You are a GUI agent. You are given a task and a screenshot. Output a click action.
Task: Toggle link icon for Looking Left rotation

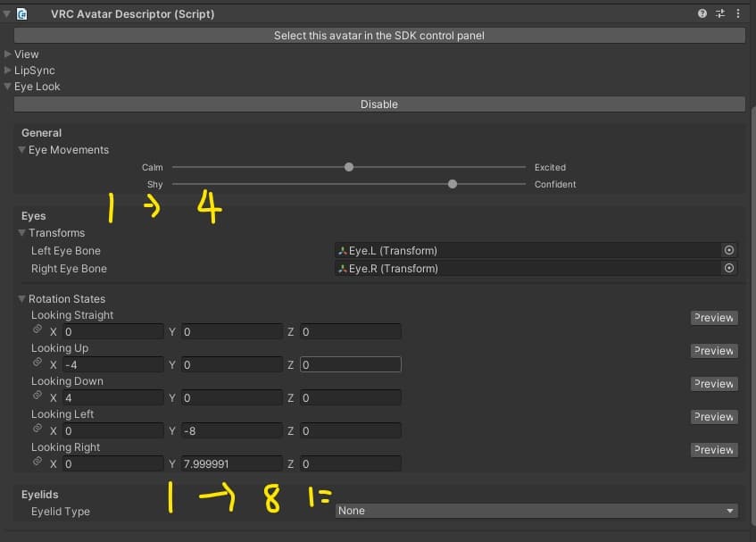coord(37,428)
